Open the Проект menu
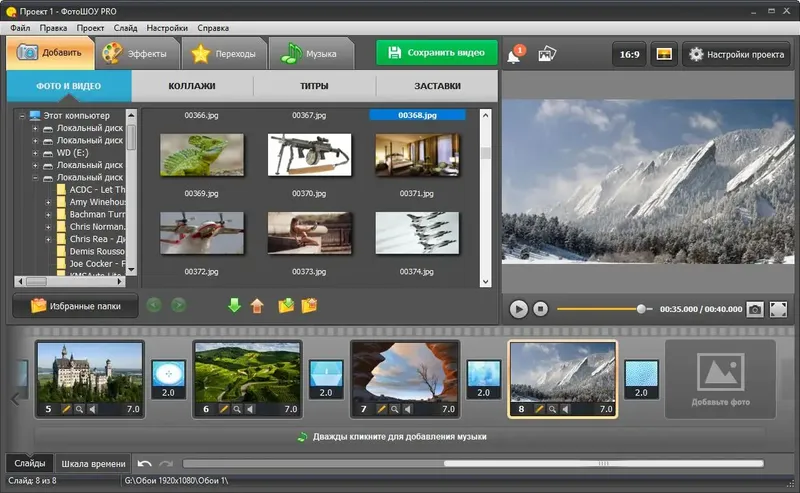Image resolution: width=800 pixels, height=493 pixels. point(90,28)
